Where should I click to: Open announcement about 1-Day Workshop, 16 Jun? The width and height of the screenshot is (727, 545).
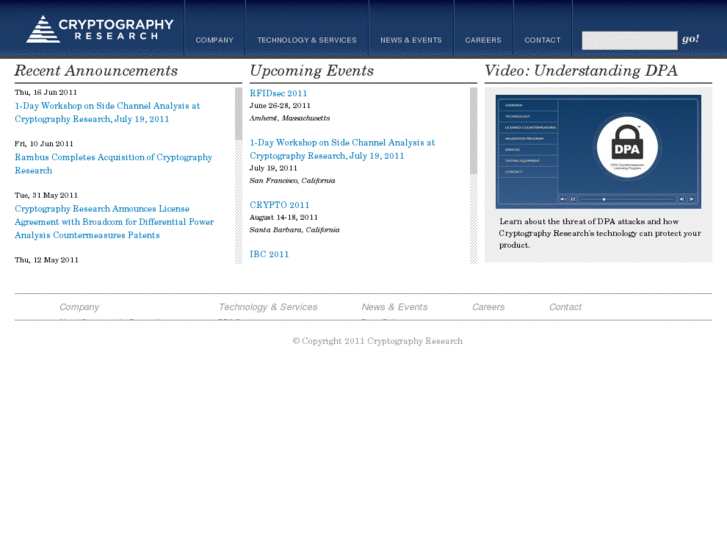pos(107,112)
